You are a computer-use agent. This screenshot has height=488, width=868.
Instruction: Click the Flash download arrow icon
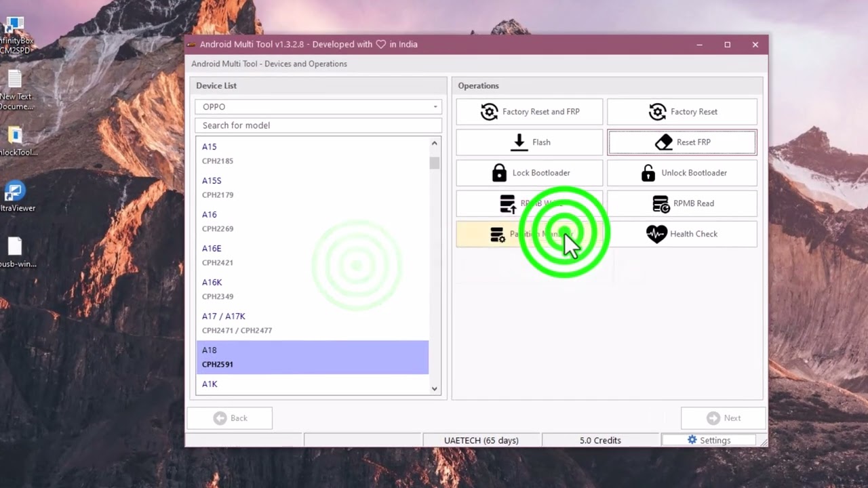(519, 142)
